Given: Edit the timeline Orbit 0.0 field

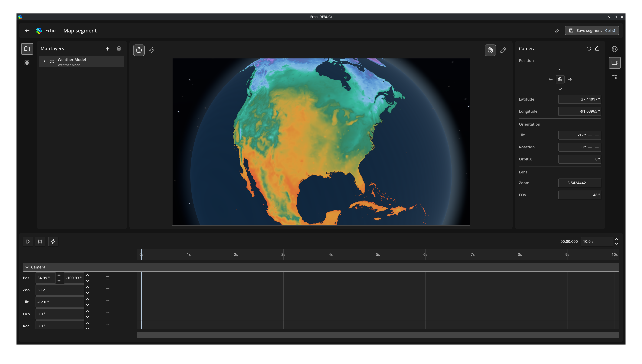Looking at the screenshot, I should click(x=60, y=314).
